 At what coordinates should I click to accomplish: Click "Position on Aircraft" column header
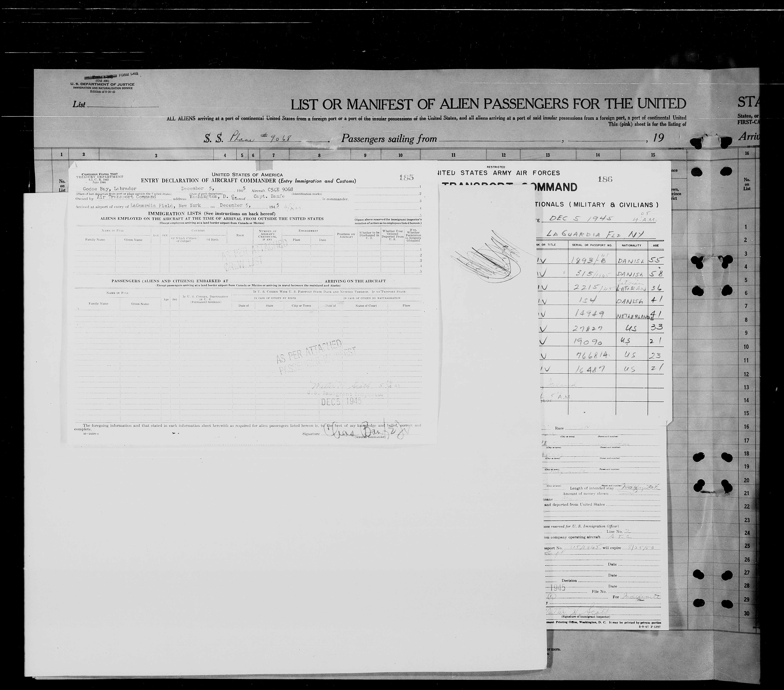pyautogui.click(x=346, y=235)
